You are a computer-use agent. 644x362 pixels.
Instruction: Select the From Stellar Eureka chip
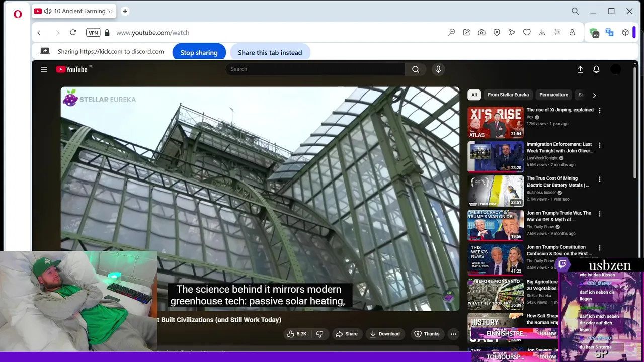[x=508, y=95]
